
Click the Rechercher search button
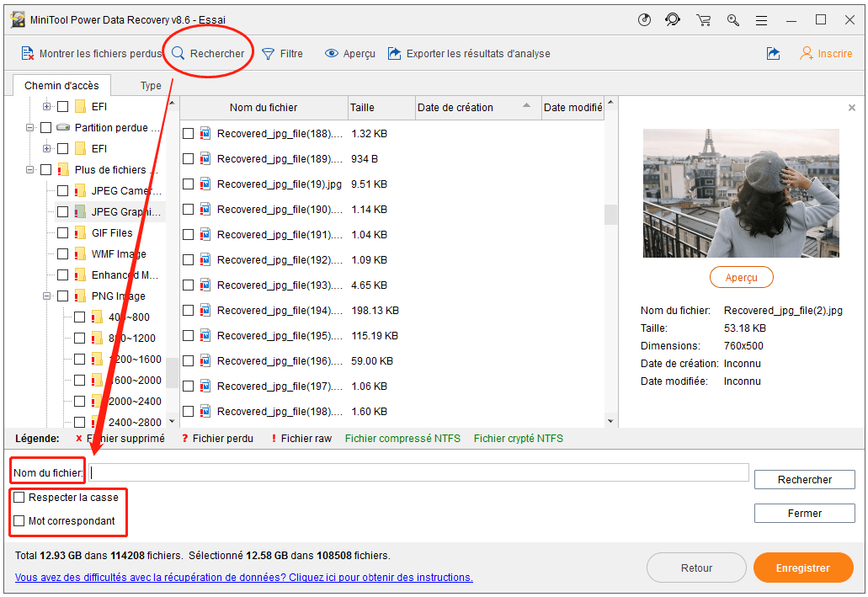(804, 480)
